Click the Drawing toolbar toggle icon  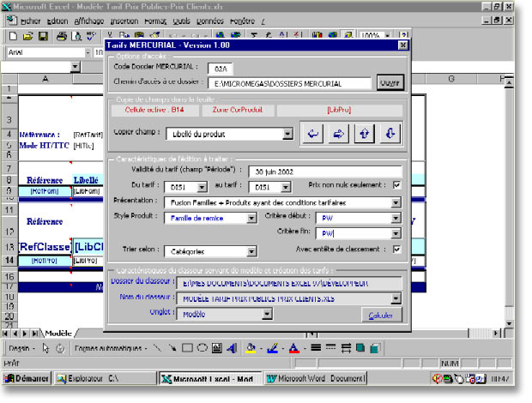[348, 34]
